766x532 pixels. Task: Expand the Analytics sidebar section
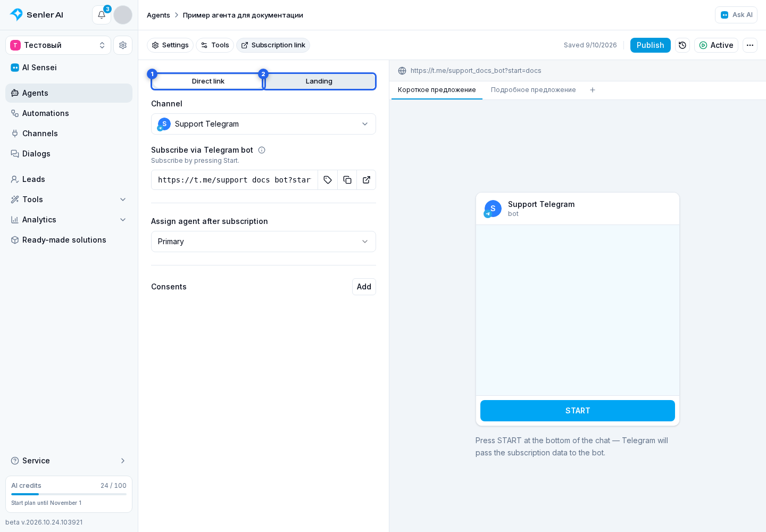(69, 220)
